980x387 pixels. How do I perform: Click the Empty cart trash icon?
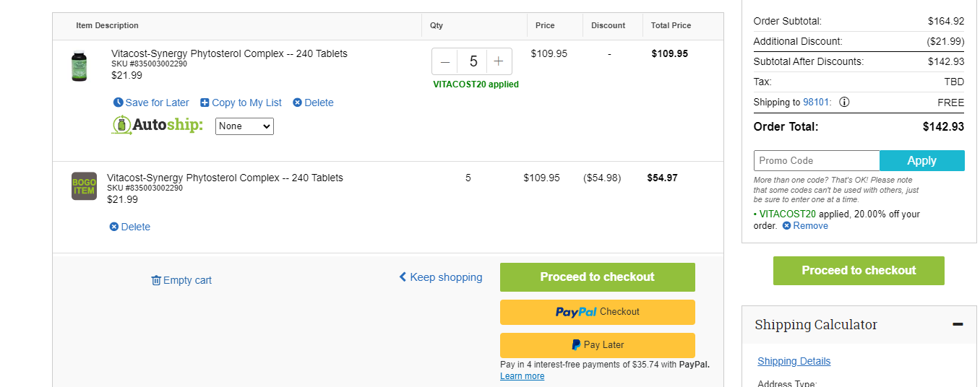pyautogui.click(x=156, y=280)
